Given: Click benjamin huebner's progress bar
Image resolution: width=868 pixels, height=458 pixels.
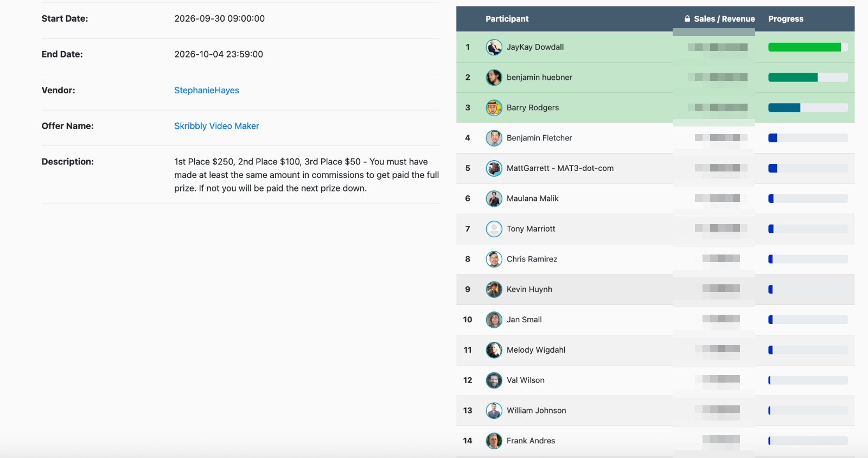Looking at the screenshot, I should (x=808, y=78).
